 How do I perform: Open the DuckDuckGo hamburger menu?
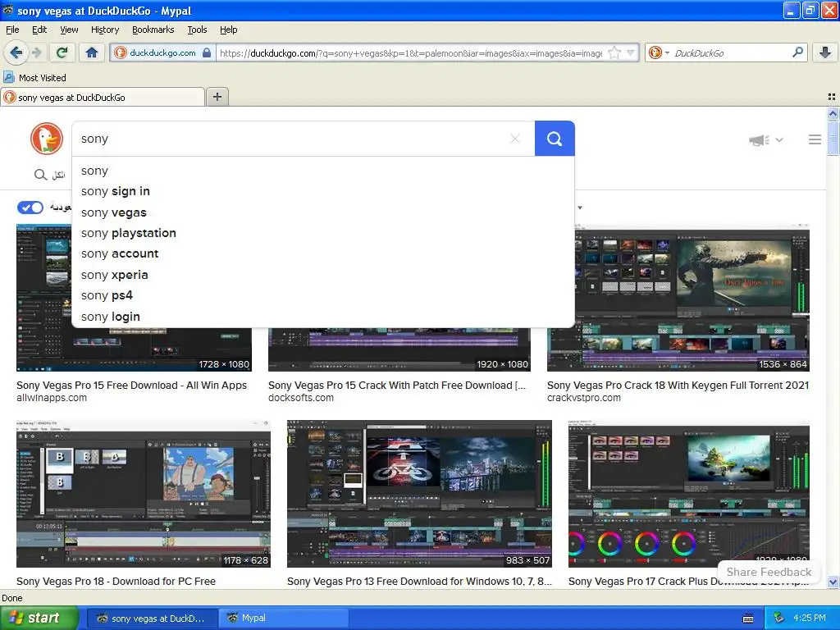(x=815, y=139)
